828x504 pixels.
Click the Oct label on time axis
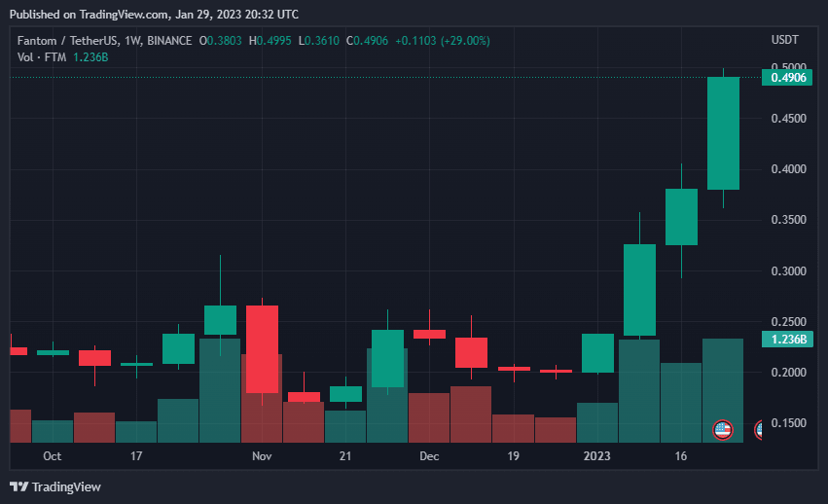[53, 456]
